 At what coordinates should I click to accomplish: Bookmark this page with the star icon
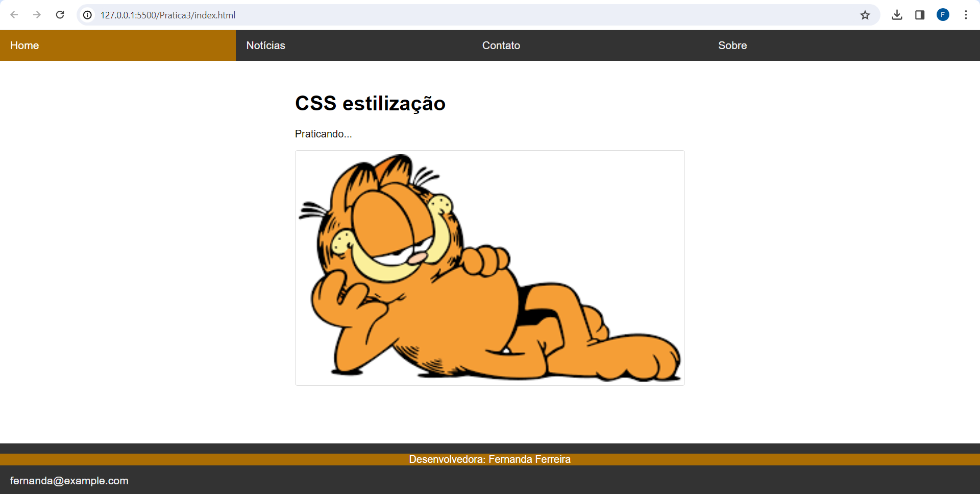tap(865, 15)
